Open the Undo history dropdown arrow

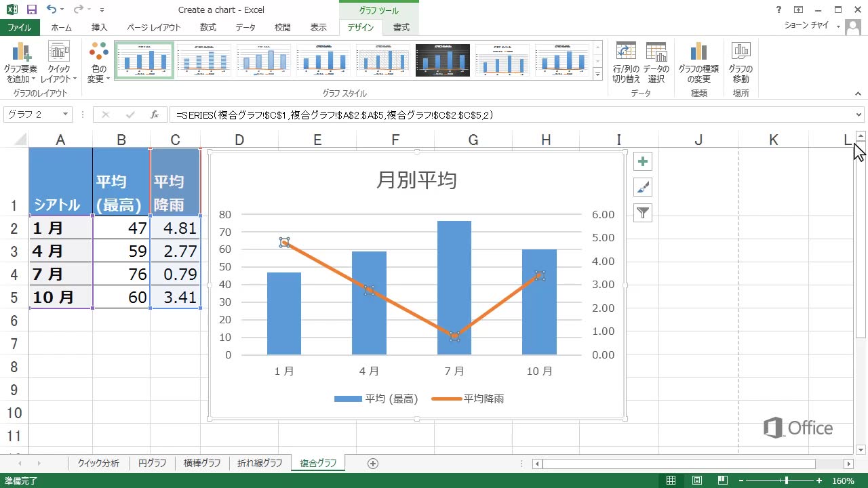click(62, 9)
